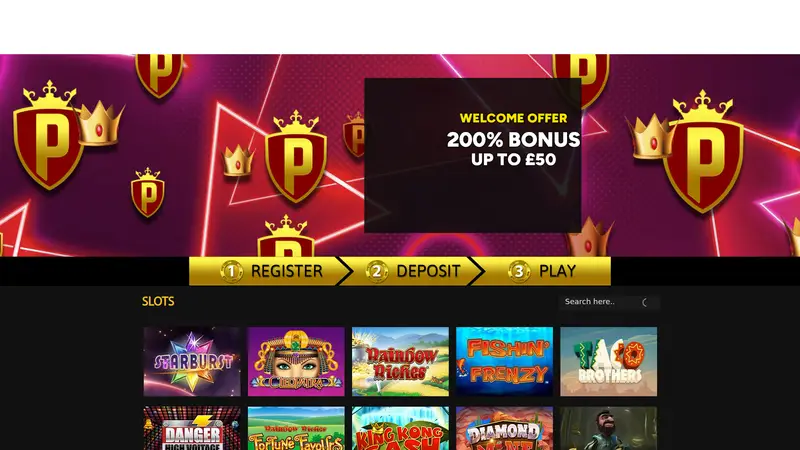Click the gold number 1 coin icon
Image resolution: width=800 pixels, height=450 pixels.
[232, 271]
